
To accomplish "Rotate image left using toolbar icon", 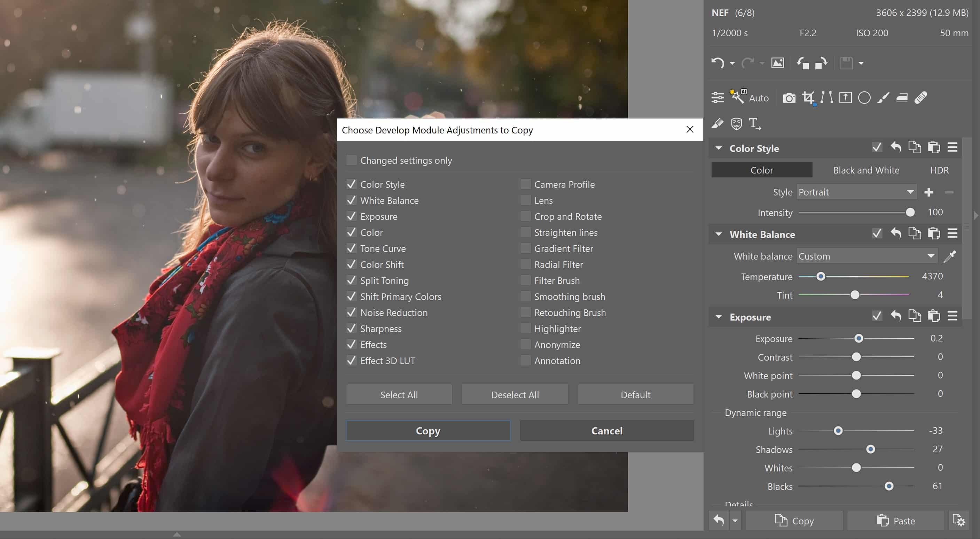I will click(x=803, y=63).
